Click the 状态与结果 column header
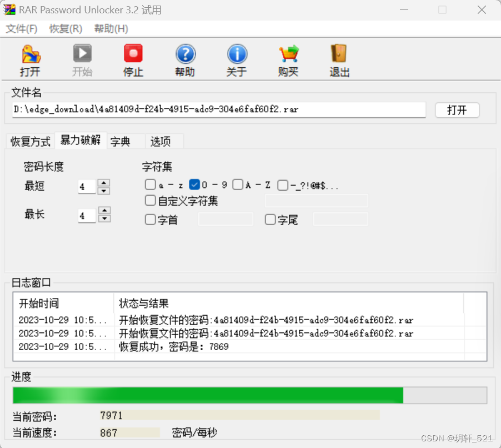Viewport: 501px width, 448px height. point(288,303)
